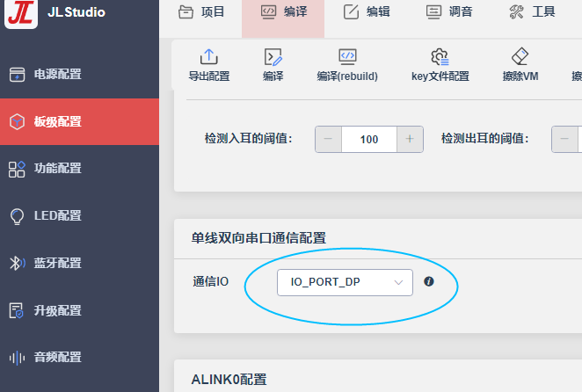Click the 导出配置 export icon
The height and width of the screenshot is (392, 582).
(209, 57)
